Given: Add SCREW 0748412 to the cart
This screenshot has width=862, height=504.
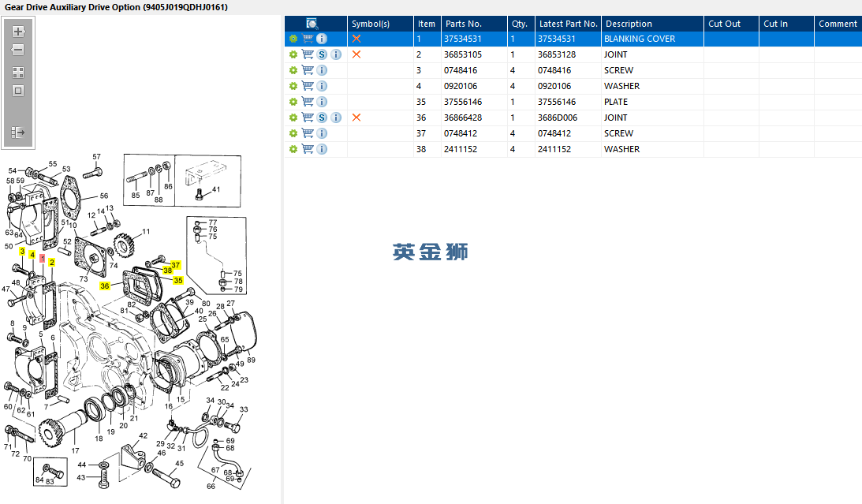Looking at the screenshot, I should [308, 133].
